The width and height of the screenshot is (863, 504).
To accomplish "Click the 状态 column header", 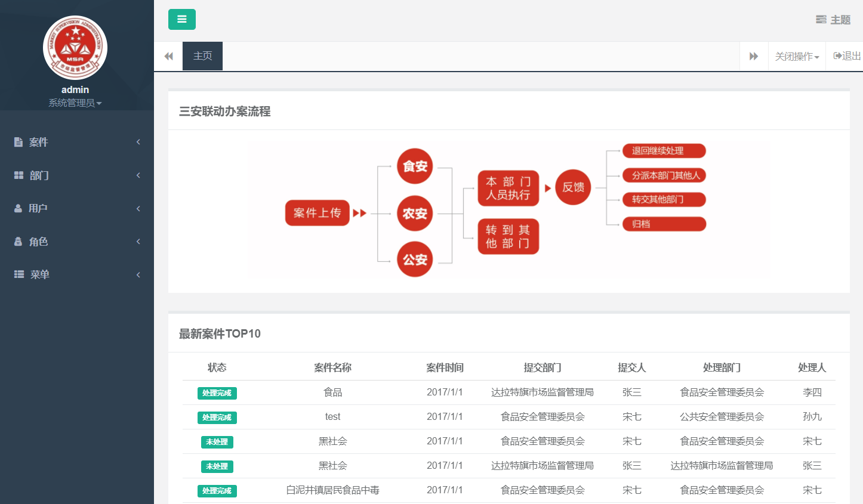I will (x=217, y=367).
